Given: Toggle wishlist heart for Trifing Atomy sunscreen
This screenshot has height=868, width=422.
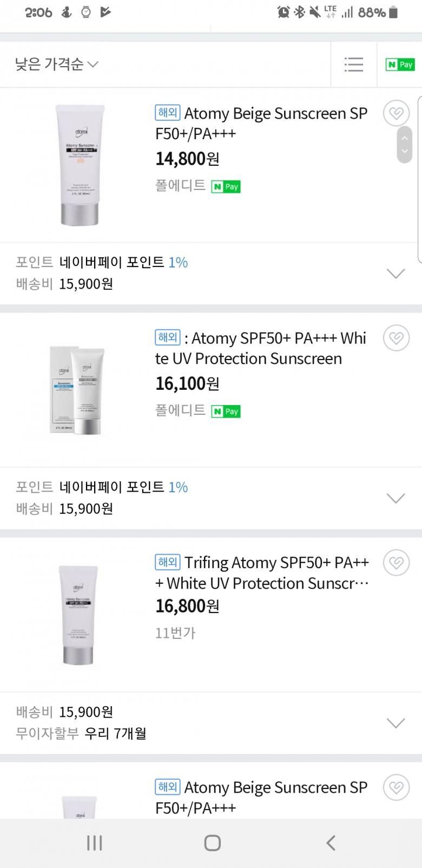Looking at the screenshot, I should 396,563.
